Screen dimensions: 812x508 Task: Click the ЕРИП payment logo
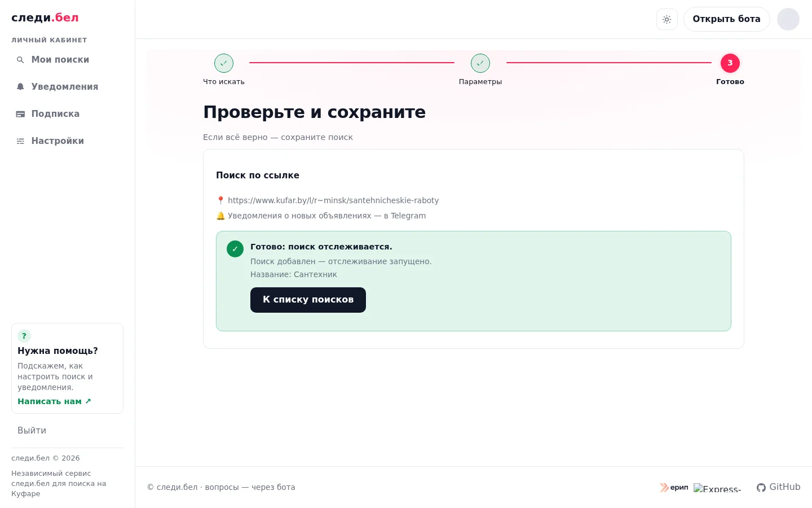tap(674, 487)
